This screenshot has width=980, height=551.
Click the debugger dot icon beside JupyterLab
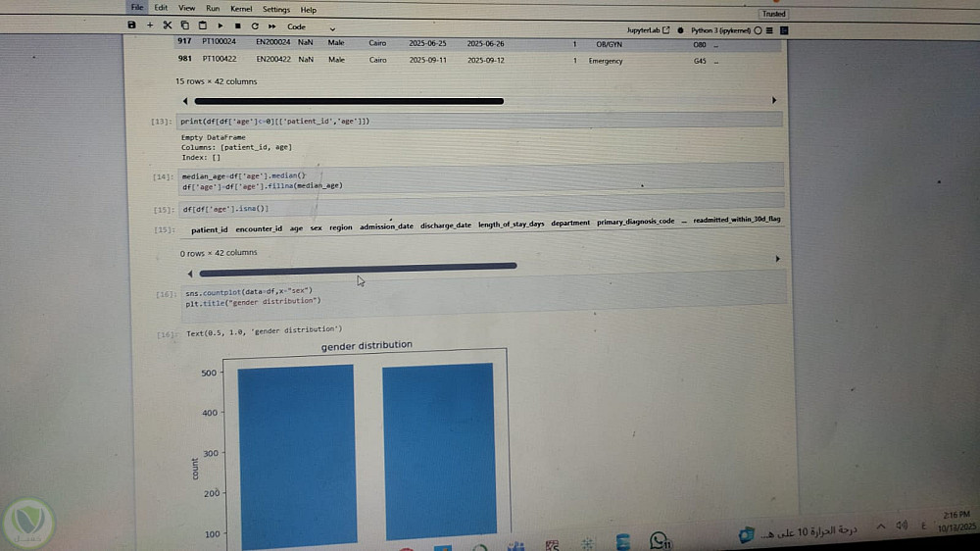[681, 30]
